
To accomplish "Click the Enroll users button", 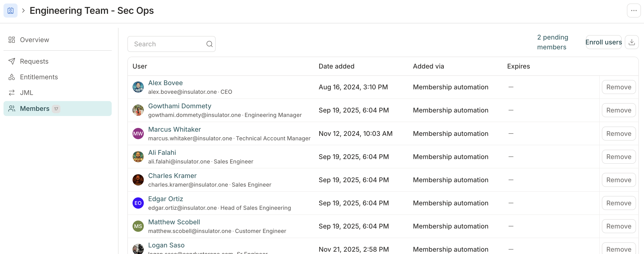I will 603,42.
